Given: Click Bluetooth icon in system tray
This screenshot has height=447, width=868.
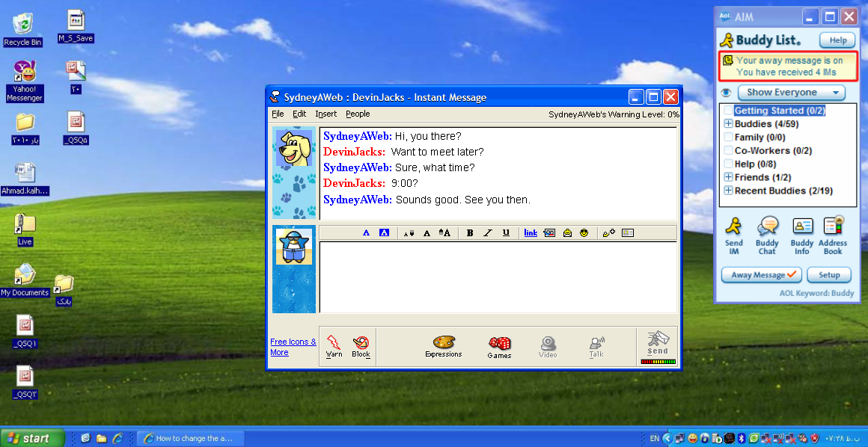Looking at the screenshot, I should coord(743,438).
